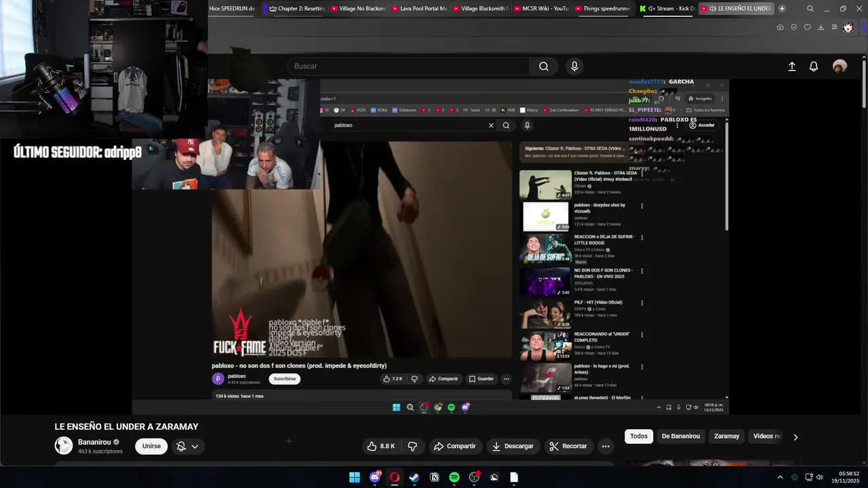Open browser downloads icon
868x488 pixels.
click(821, 27)
